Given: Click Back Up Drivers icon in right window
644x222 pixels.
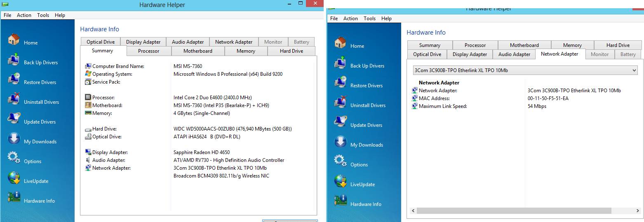Looking at the screenshot, I should pyautogui.click(x=340, y=63).
